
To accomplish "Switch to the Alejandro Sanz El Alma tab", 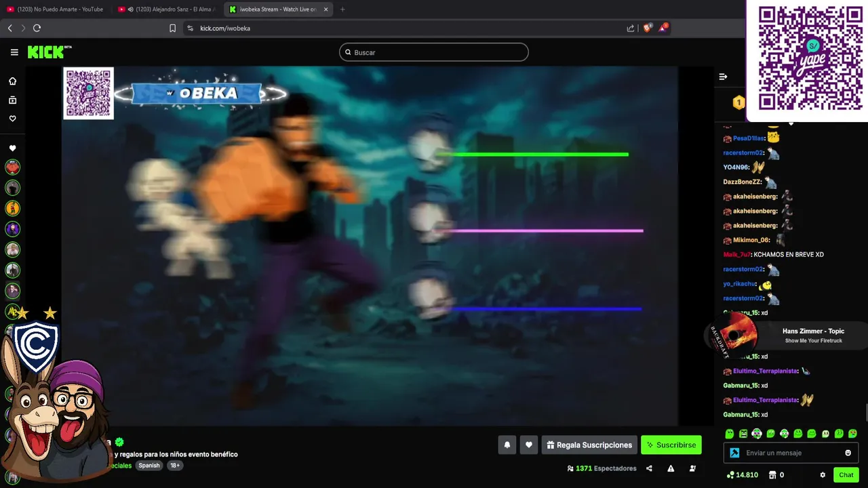I will (167, 9).
